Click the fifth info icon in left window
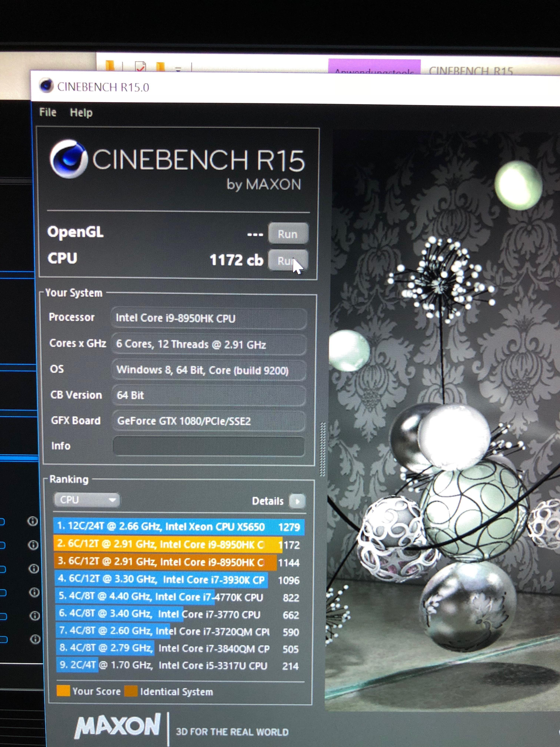 point(35,616)
